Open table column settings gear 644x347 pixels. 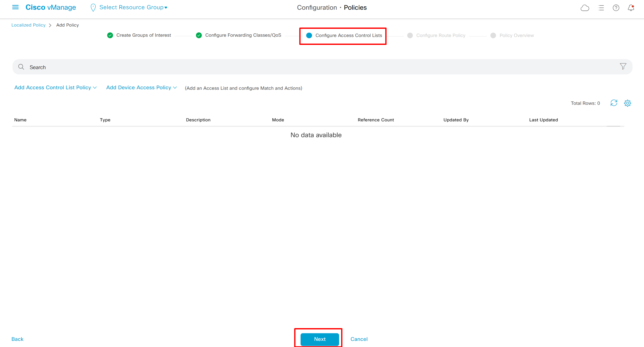click(x=627, y=103)
